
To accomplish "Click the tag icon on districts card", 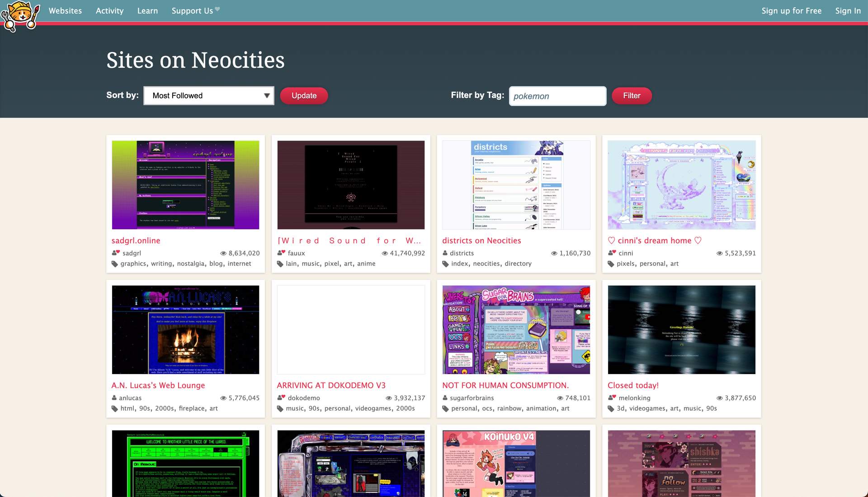I will pyautogui.click(x=446, y=264).
